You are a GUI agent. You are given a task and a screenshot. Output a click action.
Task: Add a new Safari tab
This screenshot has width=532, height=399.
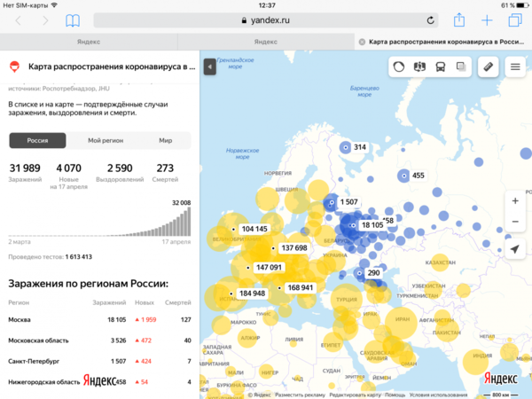487,20
